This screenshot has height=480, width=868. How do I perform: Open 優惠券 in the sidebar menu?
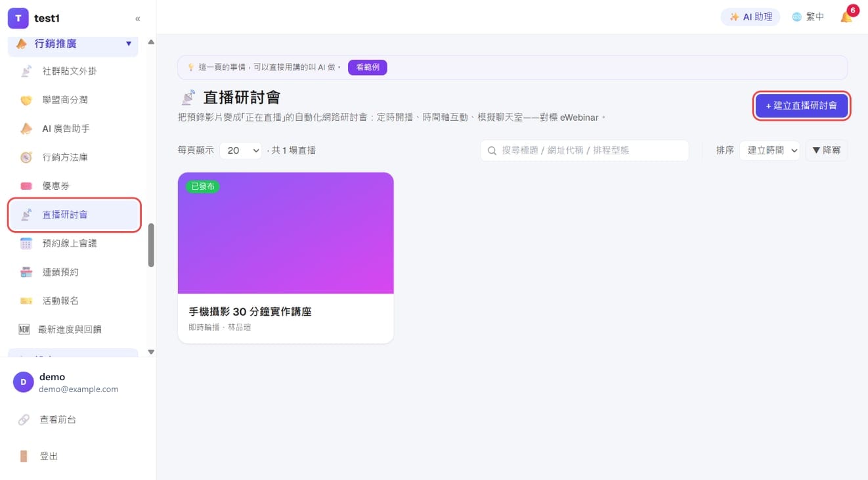(74, 186)
